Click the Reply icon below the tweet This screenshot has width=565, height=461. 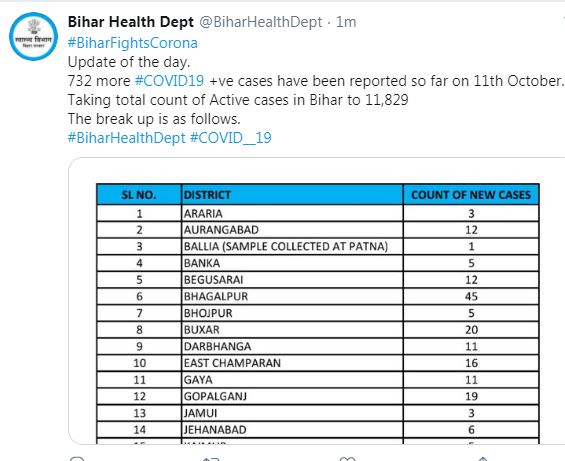tap(77, 459)
